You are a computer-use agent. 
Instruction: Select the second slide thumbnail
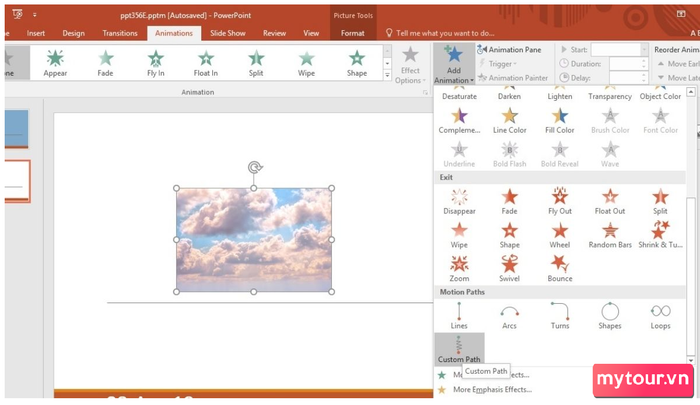(17, 181)
